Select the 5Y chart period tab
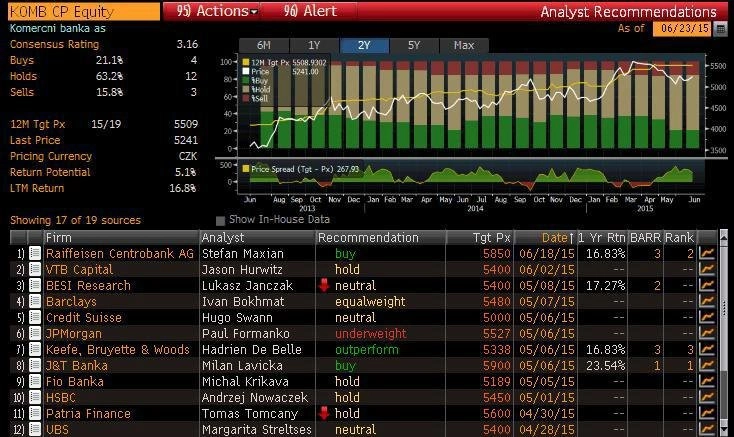The image size is (734, 437). coord(414,45)
